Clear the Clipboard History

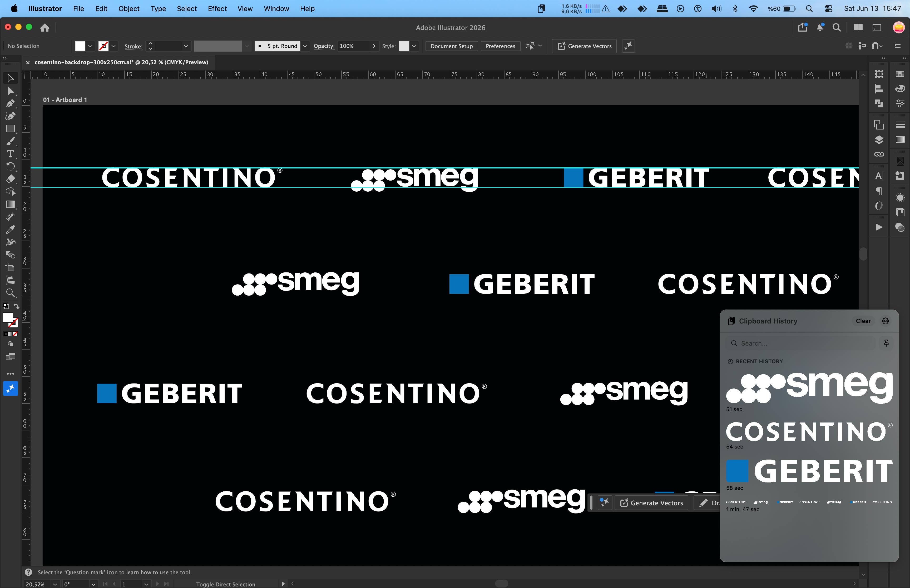tap(863, 321)
